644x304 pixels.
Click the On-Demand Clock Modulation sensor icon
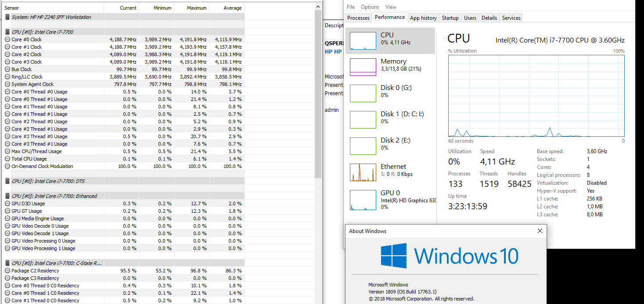click(x=7, y=166)
